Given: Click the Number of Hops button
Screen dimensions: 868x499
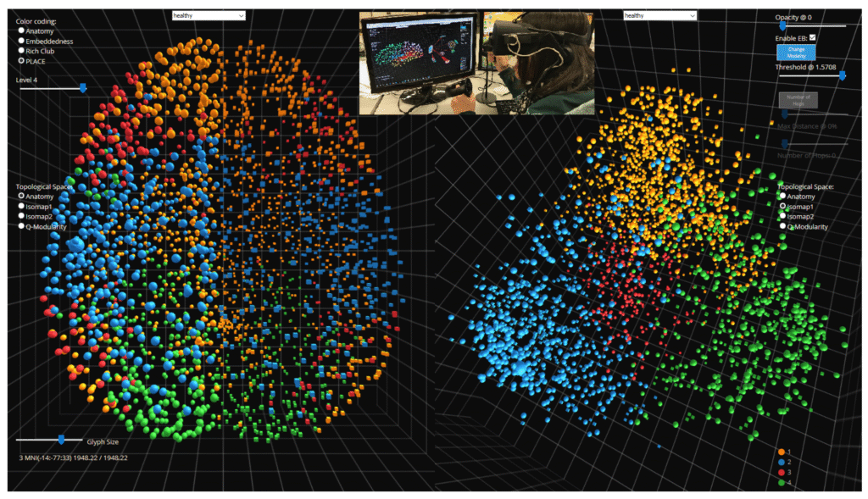Looking at the screenshot, I should 799,99.
